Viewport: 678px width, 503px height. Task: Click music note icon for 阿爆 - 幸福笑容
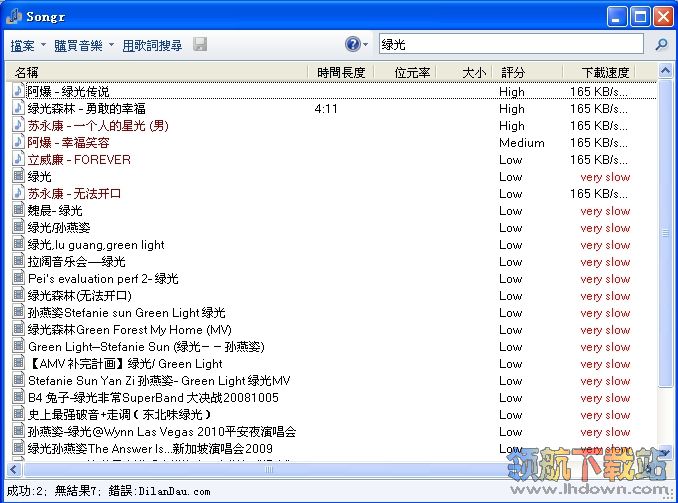point(18,142)
